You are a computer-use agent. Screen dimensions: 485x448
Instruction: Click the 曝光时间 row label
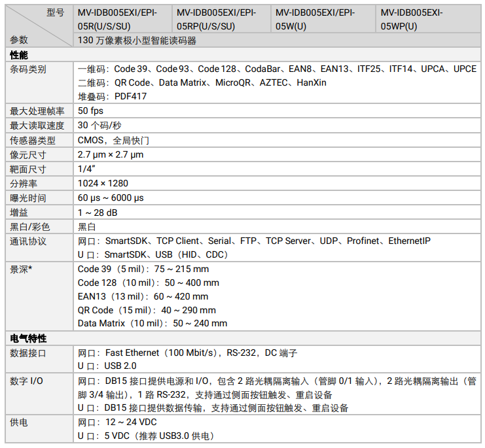tap(28, 198)
